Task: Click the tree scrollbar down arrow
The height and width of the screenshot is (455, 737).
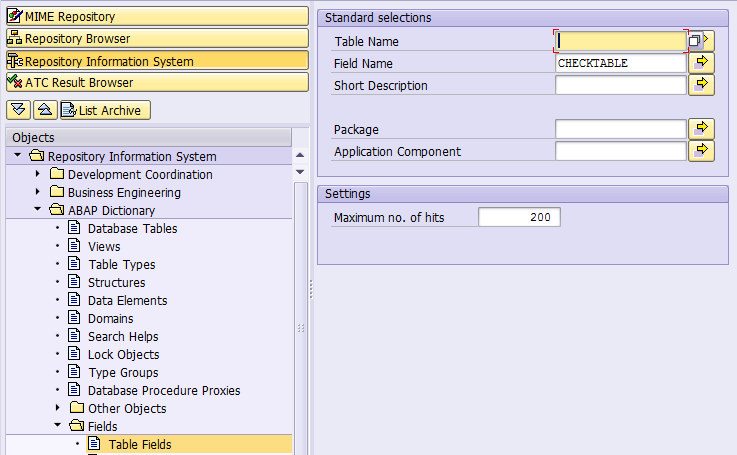Action: 300,172
